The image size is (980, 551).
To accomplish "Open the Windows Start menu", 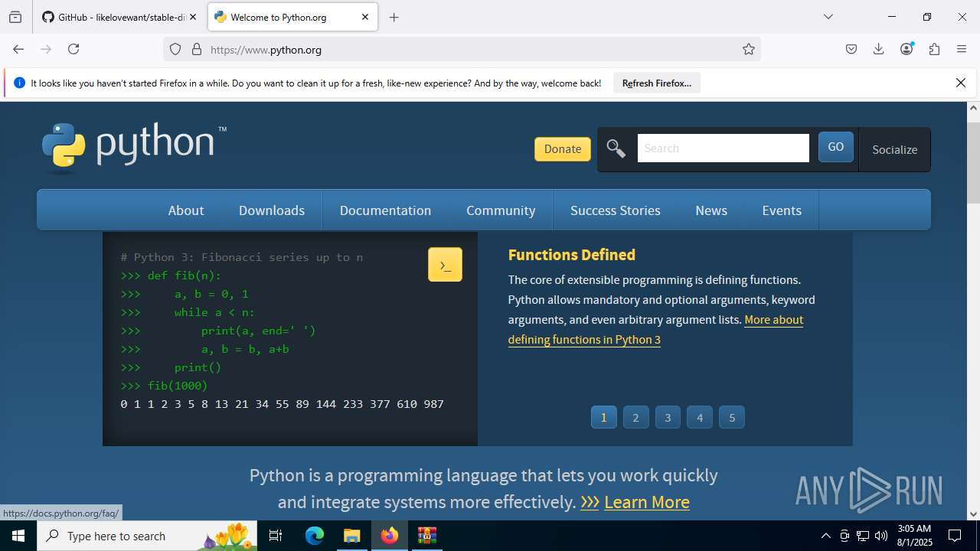I will tap(18, 536).
